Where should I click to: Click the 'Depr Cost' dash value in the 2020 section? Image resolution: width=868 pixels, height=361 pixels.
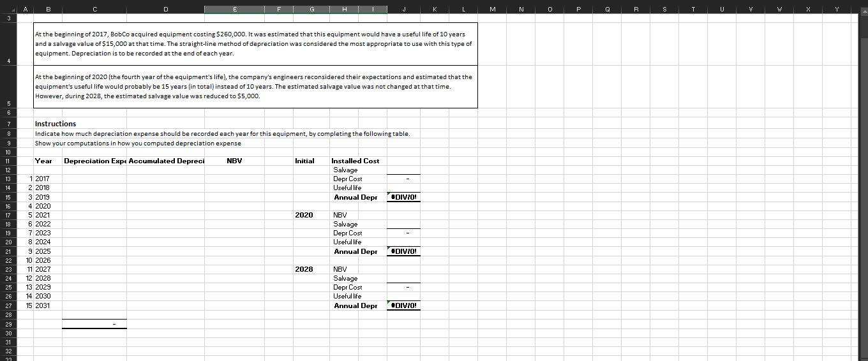(x=404, y=233)
